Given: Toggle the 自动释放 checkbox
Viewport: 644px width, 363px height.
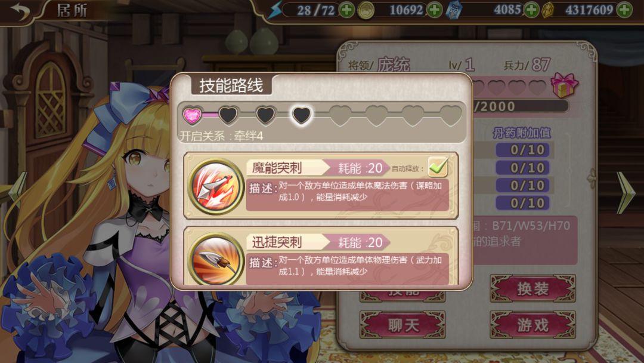Looking at the screenshot, I should [x=438, y=167].
